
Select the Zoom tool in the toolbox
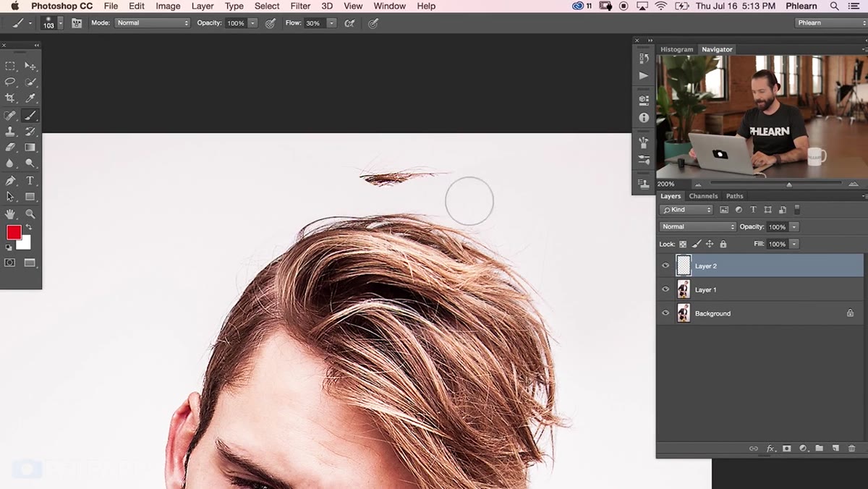[x=30, y=214]
